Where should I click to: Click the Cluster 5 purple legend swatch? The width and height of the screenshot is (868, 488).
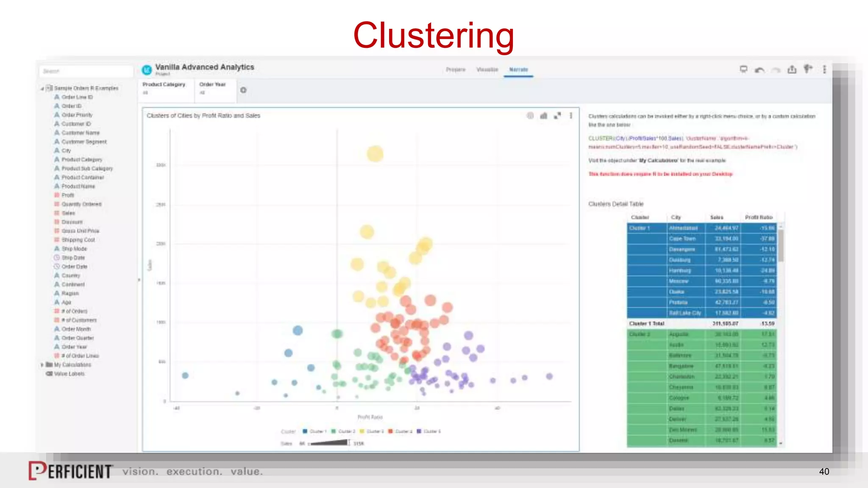click(x=419, y=431)
